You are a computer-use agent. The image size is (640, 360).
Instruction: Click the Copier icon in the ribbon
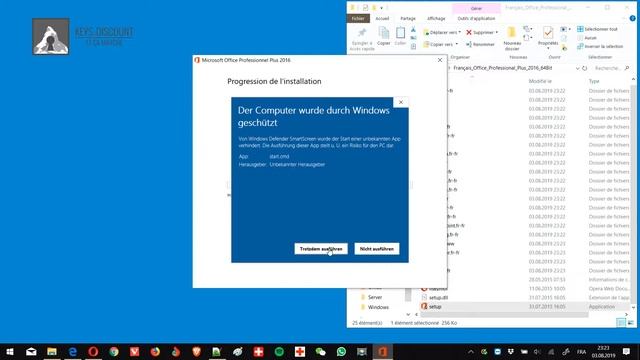(384, 33)
